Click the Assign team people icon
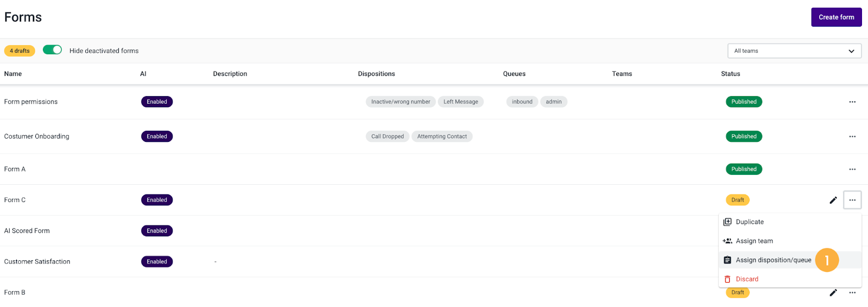The width and height of the screenshot is (868, 307). click(x=727, y=241)
